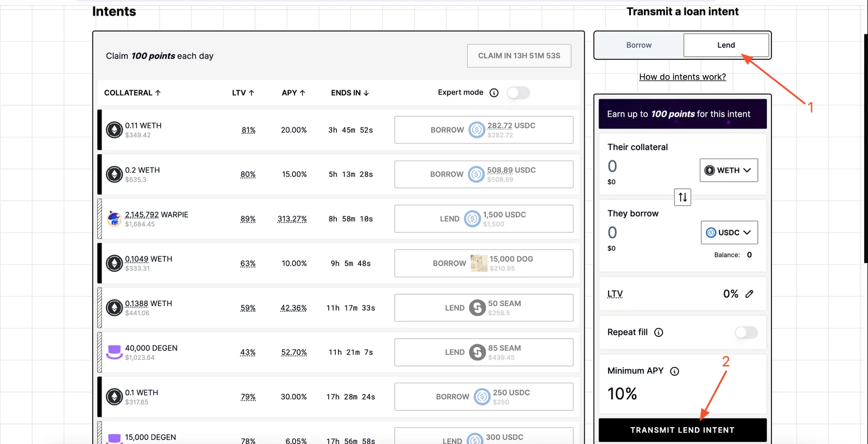Click the LTV edit pencil icon

pyautogui.click(x=749, y=294)
